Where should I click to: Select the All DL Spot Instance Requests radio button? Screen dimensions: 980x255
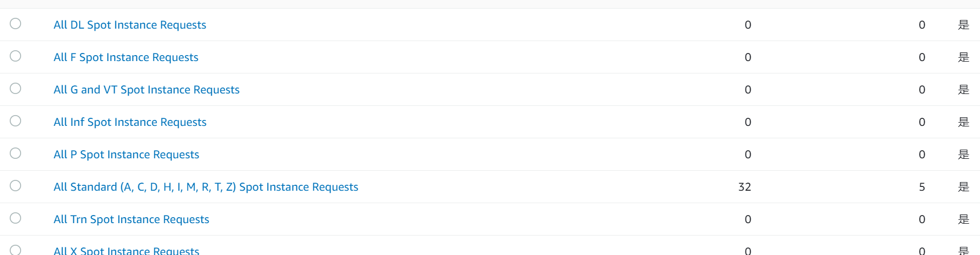coord(16,24)
